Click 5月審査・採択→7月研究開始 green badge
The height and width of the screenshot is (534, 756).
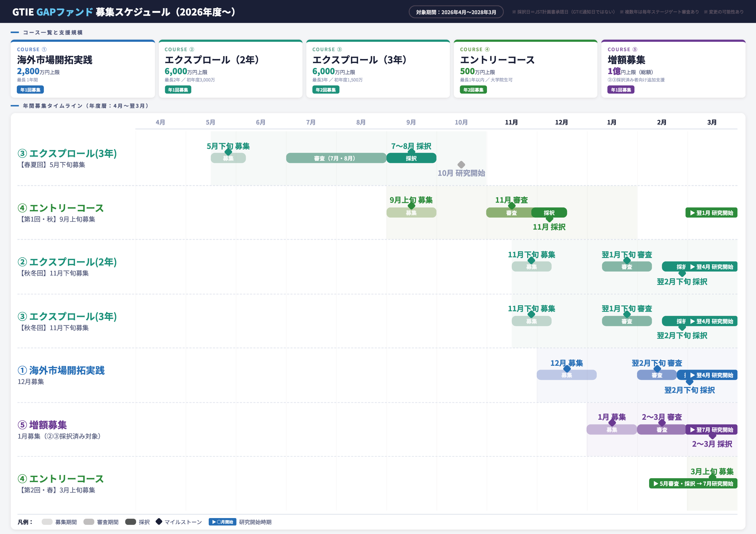(693, 483)
